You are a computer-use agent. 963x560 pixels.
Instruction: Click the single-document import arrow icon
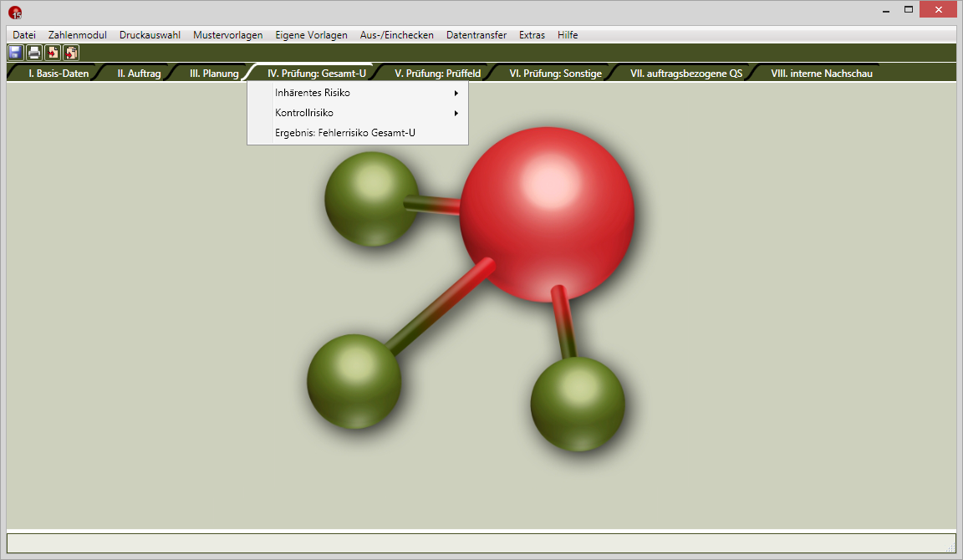click(x=53, y=53)
